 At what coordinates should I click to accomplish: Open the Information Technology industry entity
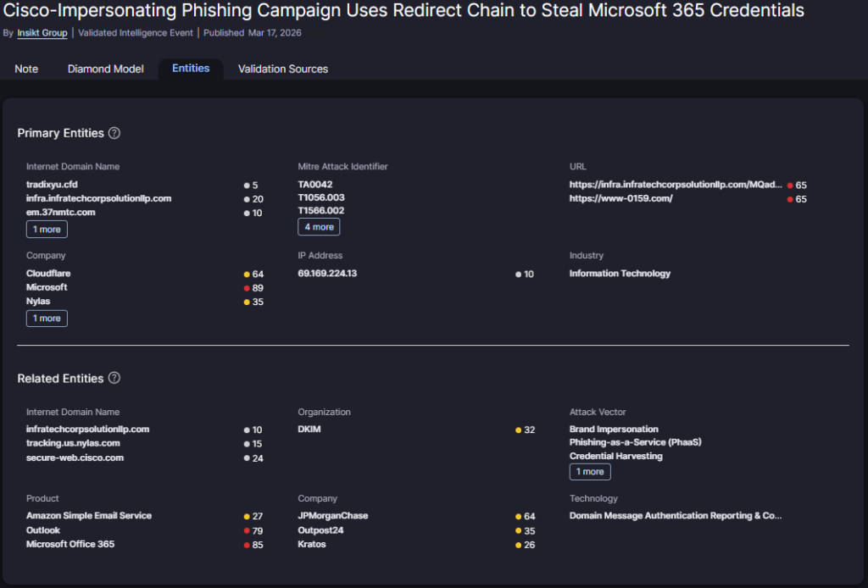(620, 274)
